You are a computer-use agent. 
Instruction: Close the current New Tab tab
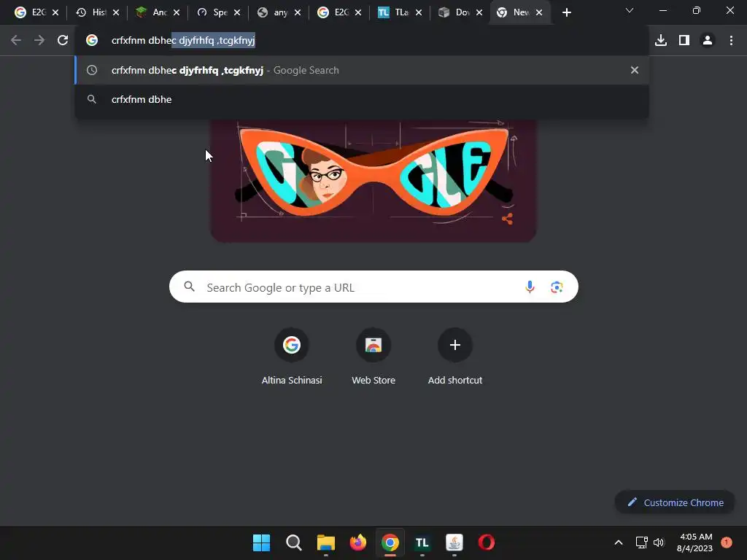[539, 12]
